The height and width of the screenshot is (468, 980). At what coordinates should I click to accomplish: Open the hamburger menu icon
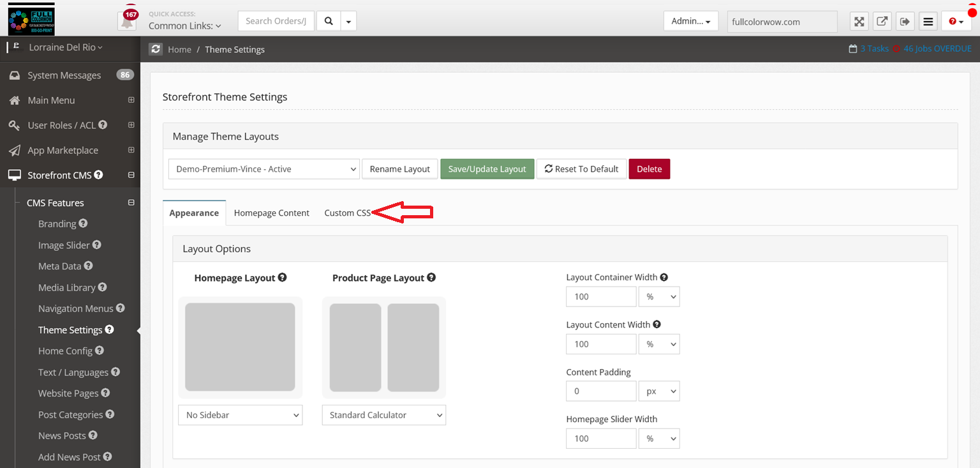pyautogui.click(x=928, y=22)
